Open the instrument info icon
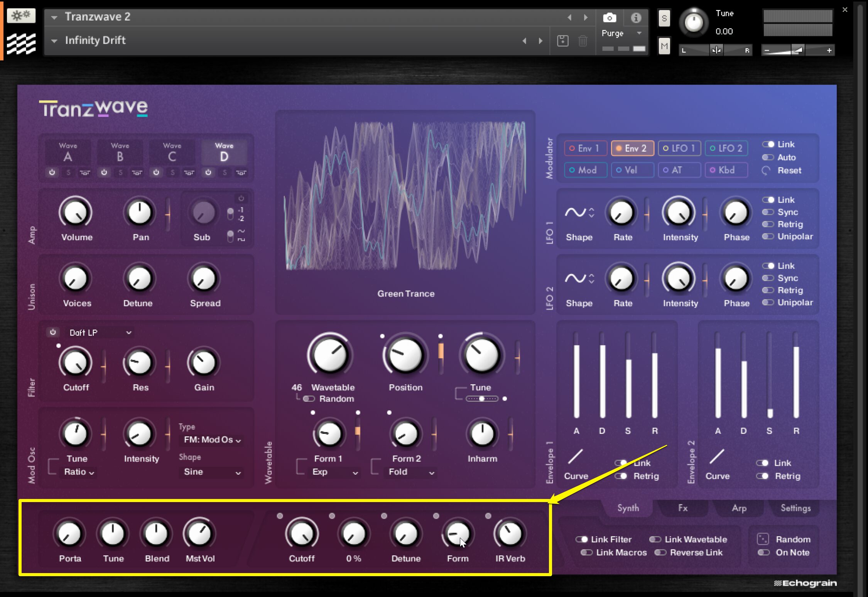 (x=636, y=18)
